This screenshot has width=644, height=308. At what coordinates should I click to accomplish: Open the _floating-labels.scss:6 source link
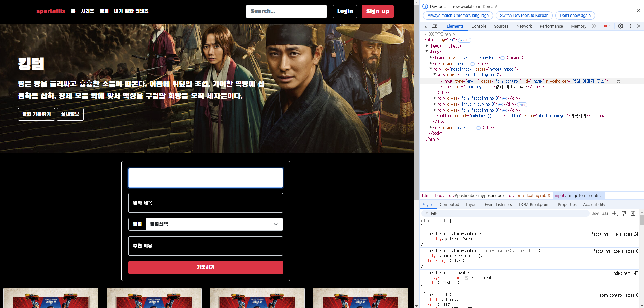pos(615,251)
